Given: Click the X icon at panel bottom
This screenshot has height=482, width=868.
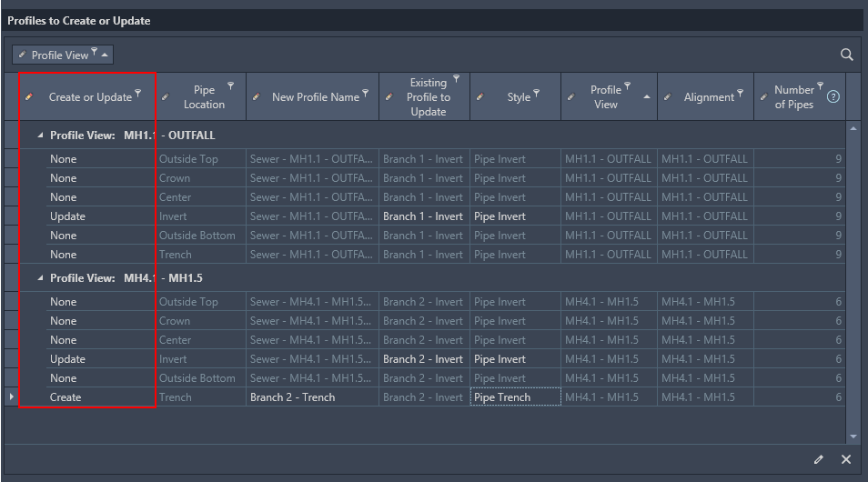Looking at the screenshot, I should pyautogui.click(x=846, y=458).
